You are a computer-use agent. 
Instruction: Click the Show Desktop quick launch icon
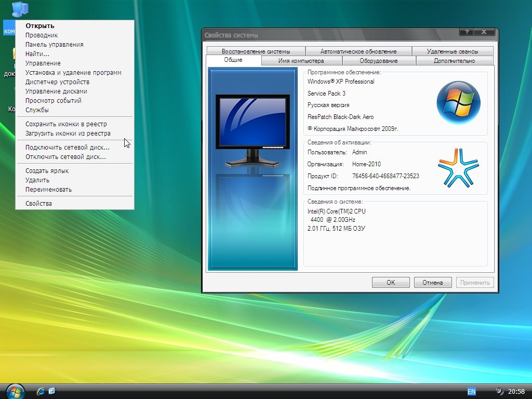click(x=52, y=391)
